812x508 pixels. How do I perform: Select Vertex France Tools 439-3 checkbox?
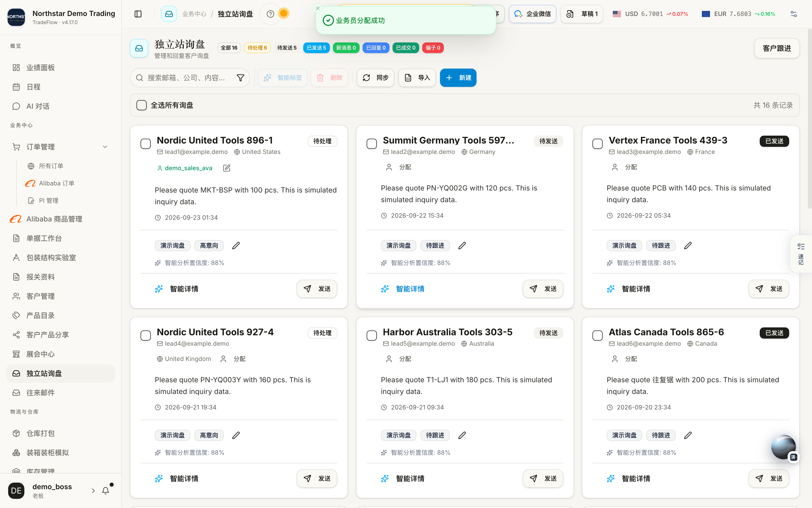598,144
